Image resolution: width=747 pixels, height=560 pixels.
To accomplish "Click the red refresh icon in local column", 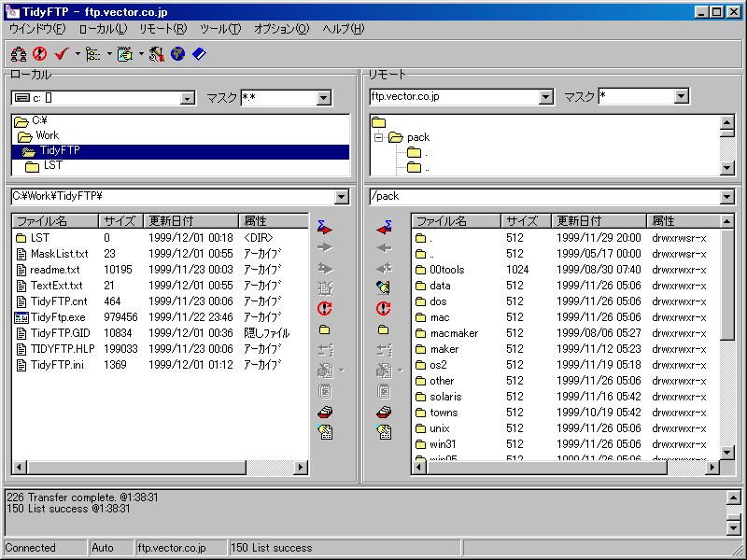I will (325, 309).
